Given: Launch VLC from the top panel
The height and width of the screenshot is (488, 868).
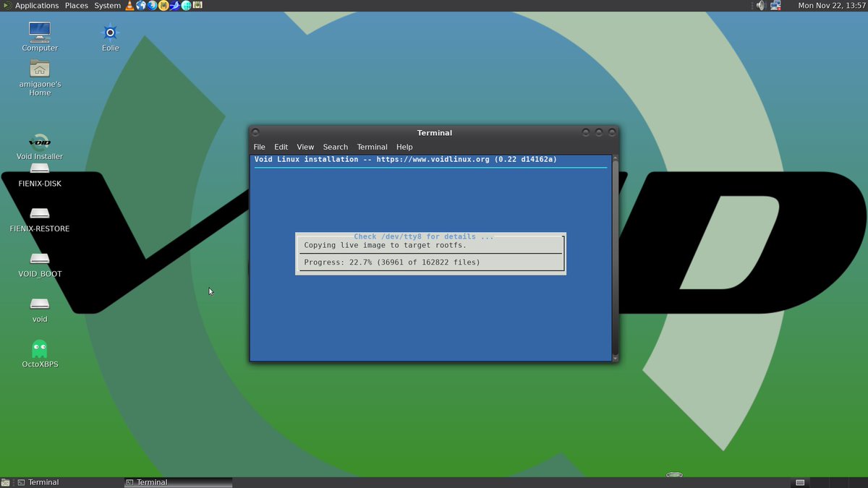Looking at the screenshot, I should click(x=129, y=5).
